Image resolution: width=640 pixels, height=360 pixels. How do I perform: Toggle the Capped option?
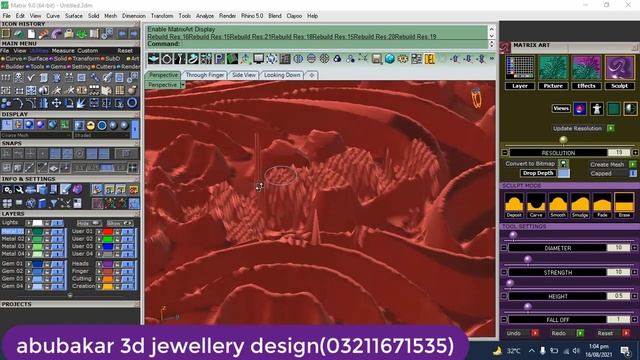(x=633, y=173)
